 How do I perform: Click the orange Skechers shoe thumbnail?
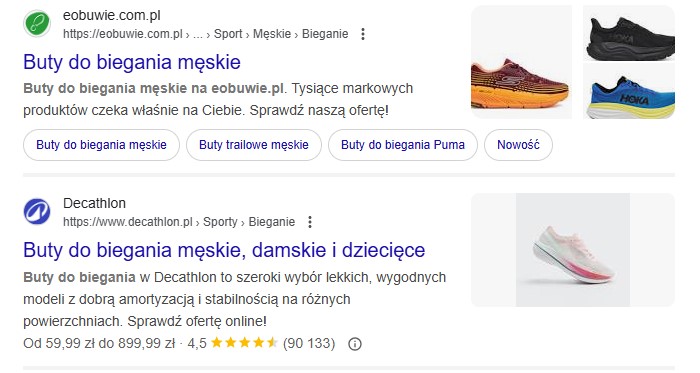pos(521,62)
